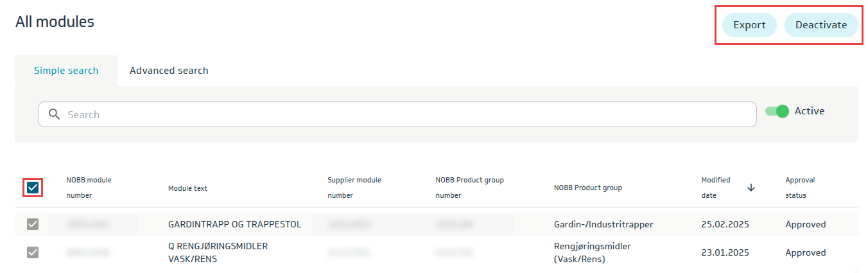Open the Q RENGJØRINGSMIDLER VASK/RENS module
This screenshot has height=273, width=868.
(x=218, y=252)
